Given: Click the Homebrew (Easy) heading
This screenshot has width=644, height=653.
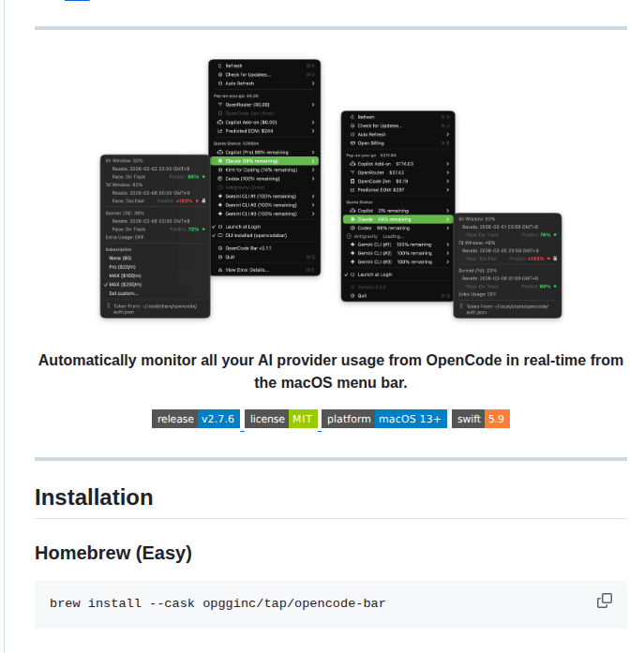Looking at the screenshot, I should pos(113,553).
